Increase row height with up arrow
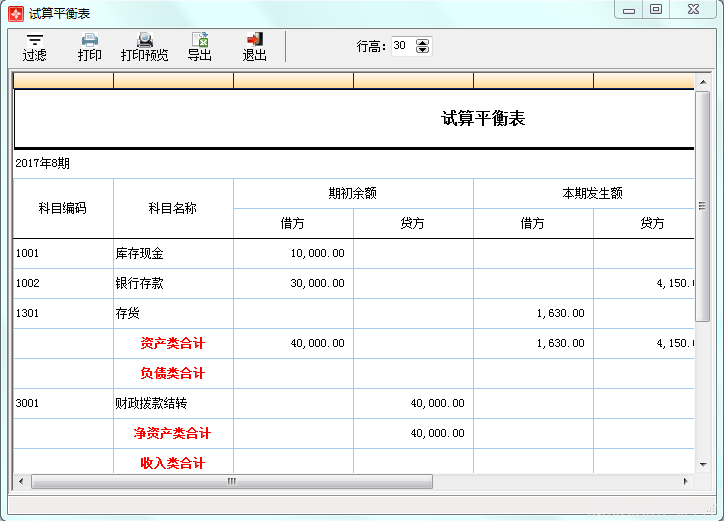The height and width of the screenshot is (521, 724). coord(422,42)
